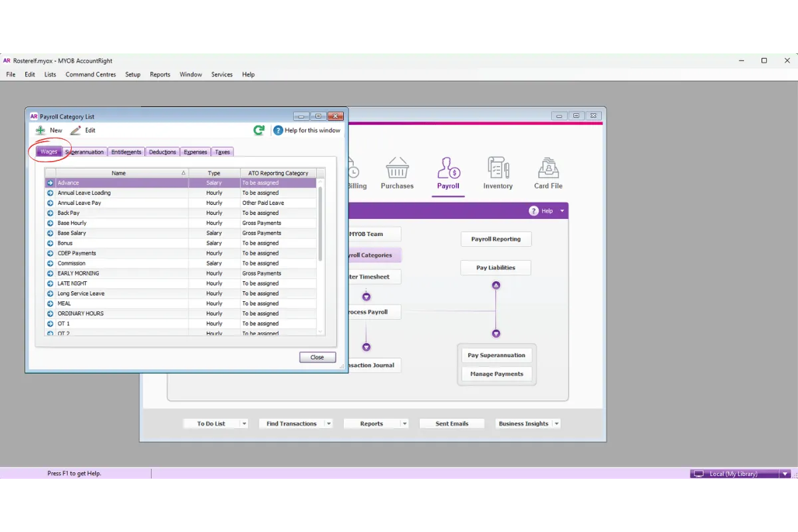Open arrow icon for Annual Leave Loading

[x=50, y=193]
